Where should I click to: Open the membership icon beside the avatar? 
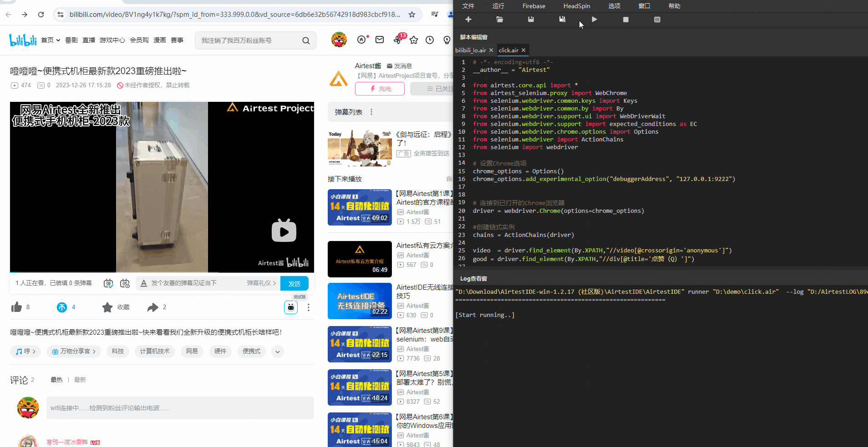(x=362, y=40)
